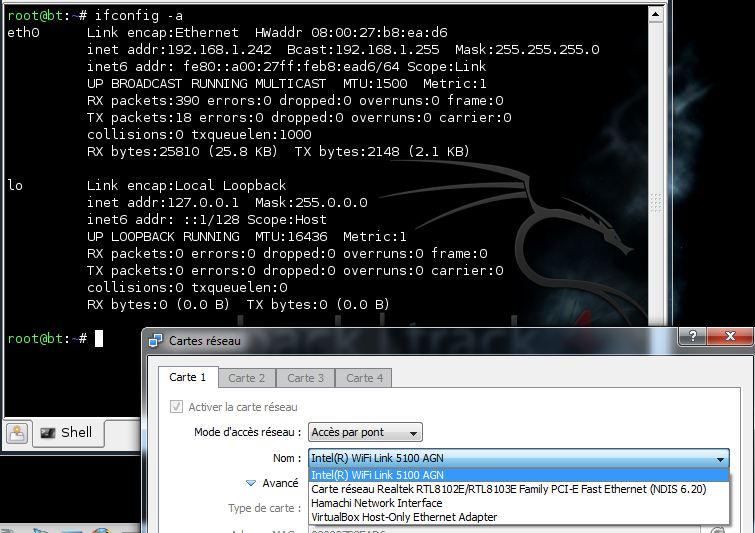Screen dimensions: 755x533
Task: Click 'RX bytes:25810 (25.8 KB)' text
Action: pos(182,152)
